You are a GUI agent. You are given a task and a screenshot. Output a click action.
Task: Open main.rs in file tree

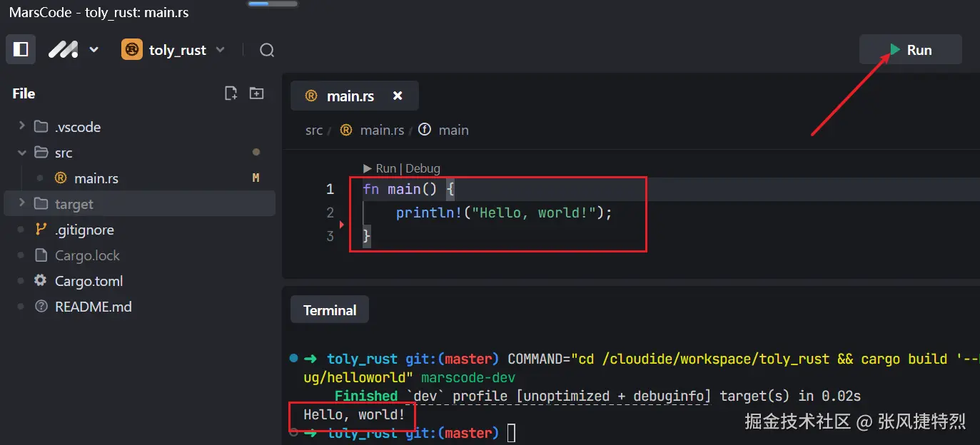click(x=96, y=178)
